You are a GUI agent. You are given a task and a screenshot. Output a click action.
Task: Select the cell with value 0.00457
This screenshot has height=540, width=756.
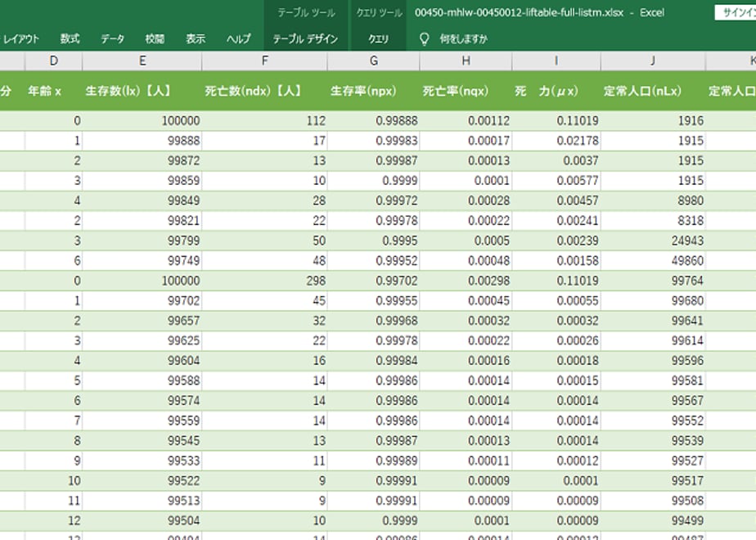tap(556, 200)
